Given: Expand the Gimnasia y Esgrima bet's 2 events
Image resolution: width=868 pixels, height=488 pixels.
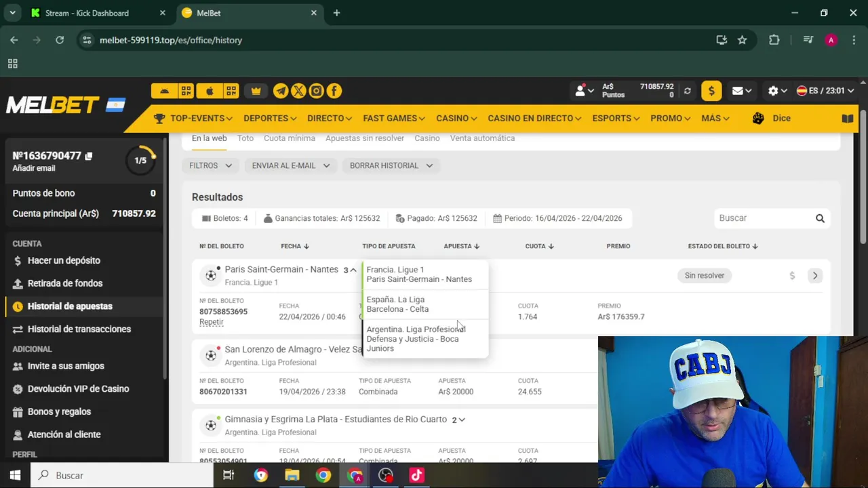Looking at the screenshot, I should [x=458, y=420].
